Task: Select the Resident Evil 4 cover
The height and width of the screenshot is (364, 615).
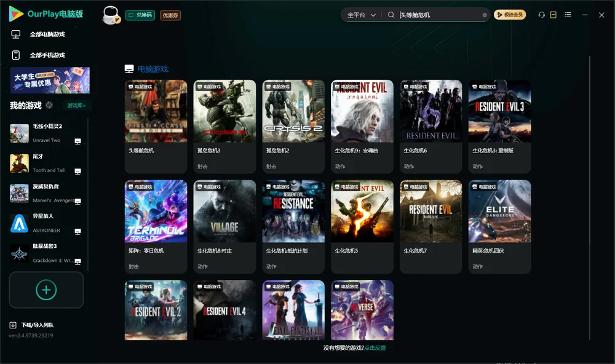Action: [x=224, y=310]
